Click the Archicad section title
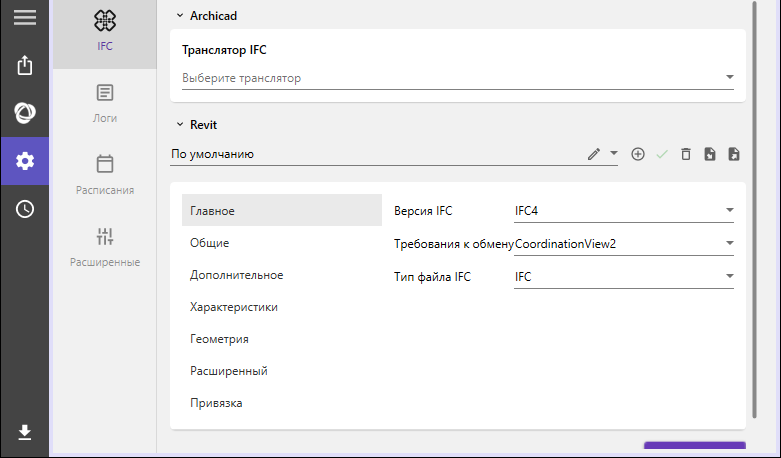 click(213, 16)
